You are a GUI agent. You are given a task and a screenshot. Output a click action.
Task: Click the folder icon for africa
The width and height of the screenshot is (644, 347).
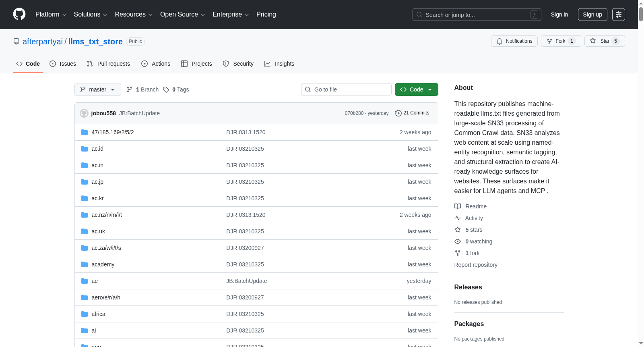tap(85, 314)
